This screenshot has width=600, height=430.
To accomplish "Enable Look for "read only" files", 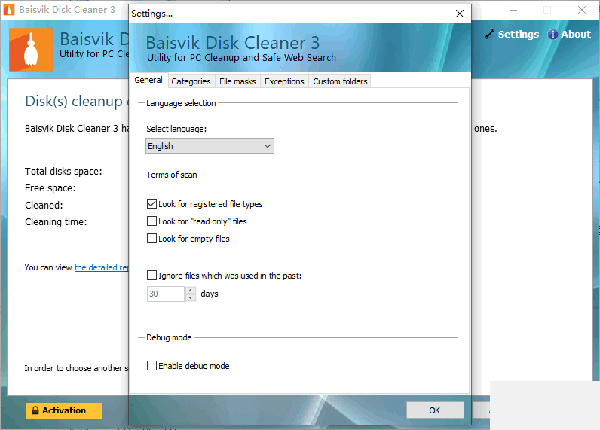I will pyautogui.click(x=152, y=221).
